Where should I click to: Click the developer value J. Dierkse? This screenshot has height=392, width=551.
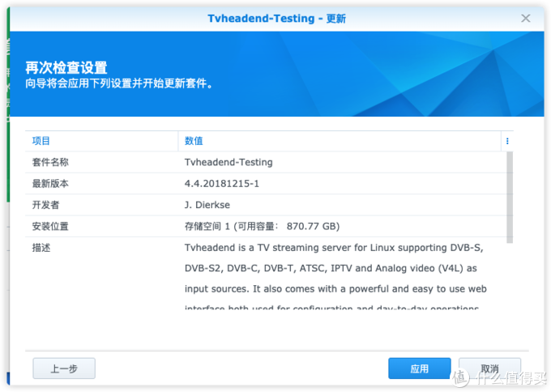coord(207,205)
